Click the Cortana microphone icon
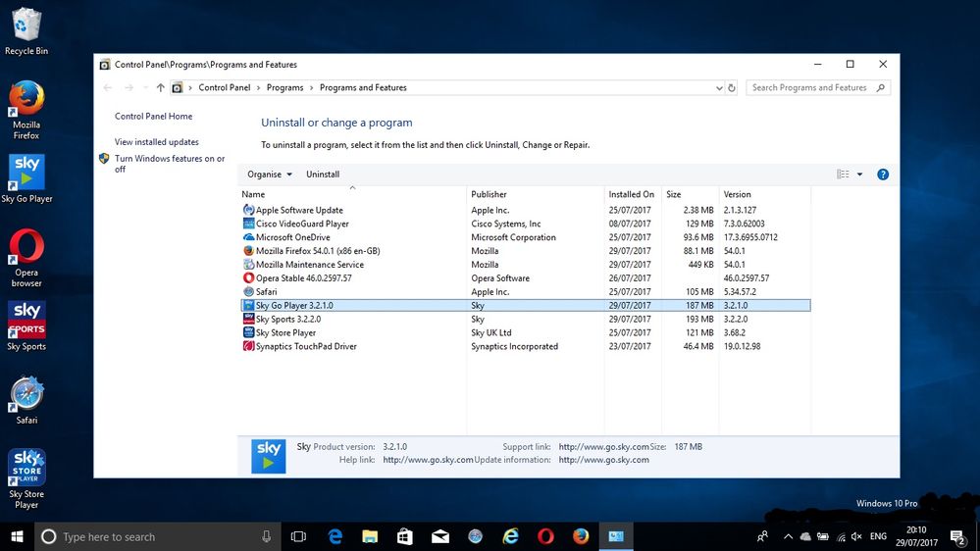980x551 pixels. coord(266,536)
